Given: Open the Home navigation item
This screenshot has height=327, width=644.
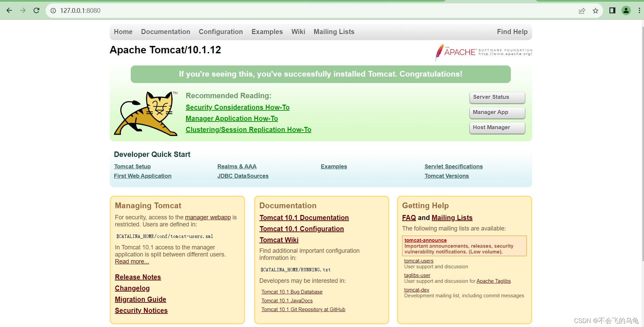Looking at the screenshot, I should (123, 32).
